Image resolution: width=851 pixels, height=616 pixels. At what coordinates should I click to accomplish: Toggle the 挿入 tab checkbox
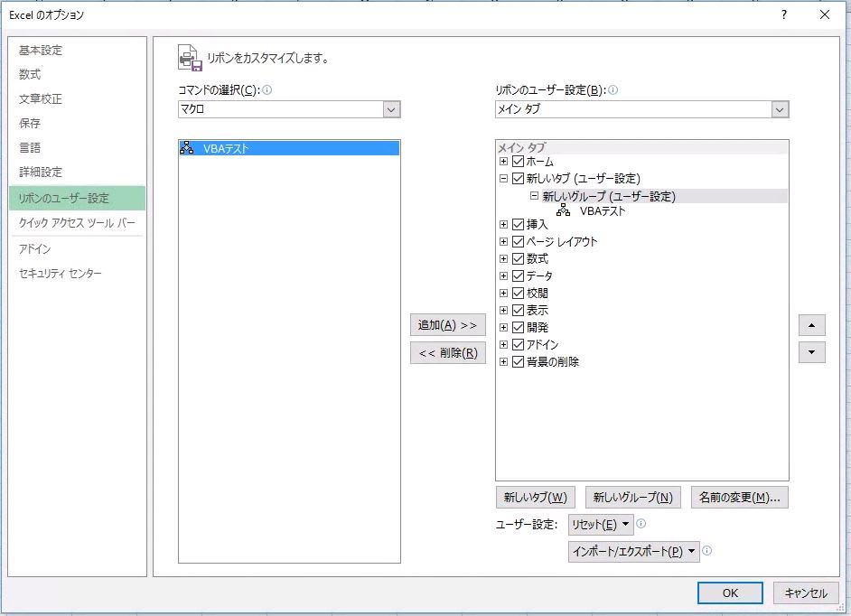pyautogui.click(x=518, y=224)
